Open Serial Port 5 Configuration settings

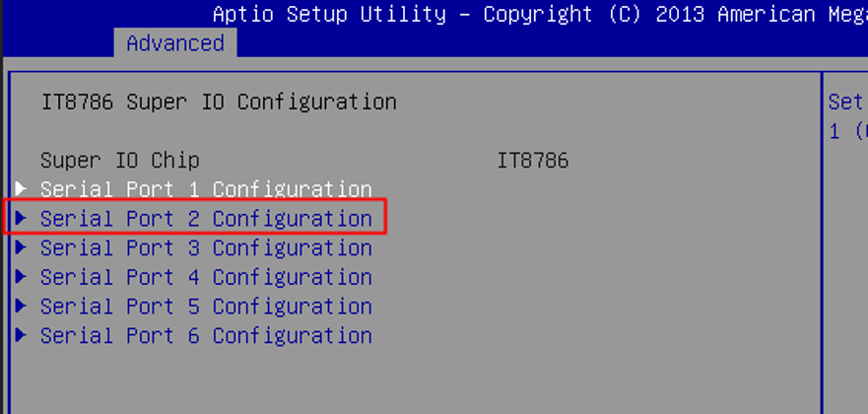[x=206, y=307]
